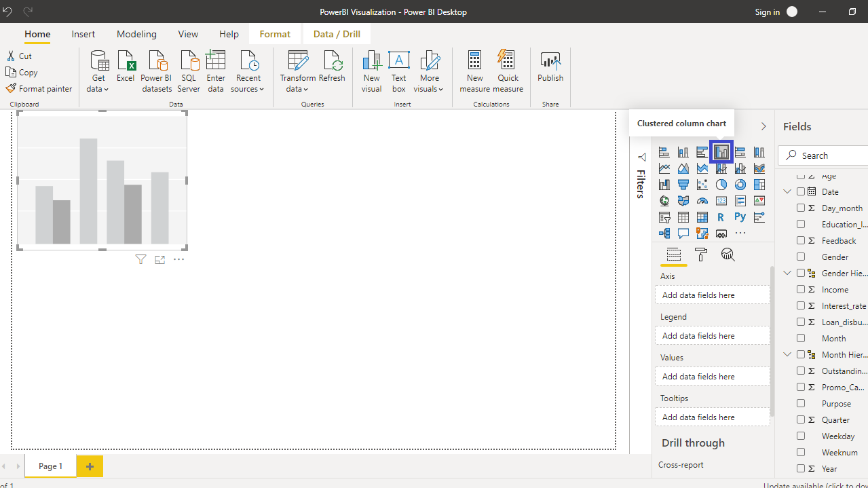
Task: Open the Get data dropdown
Action: point(98,71)
